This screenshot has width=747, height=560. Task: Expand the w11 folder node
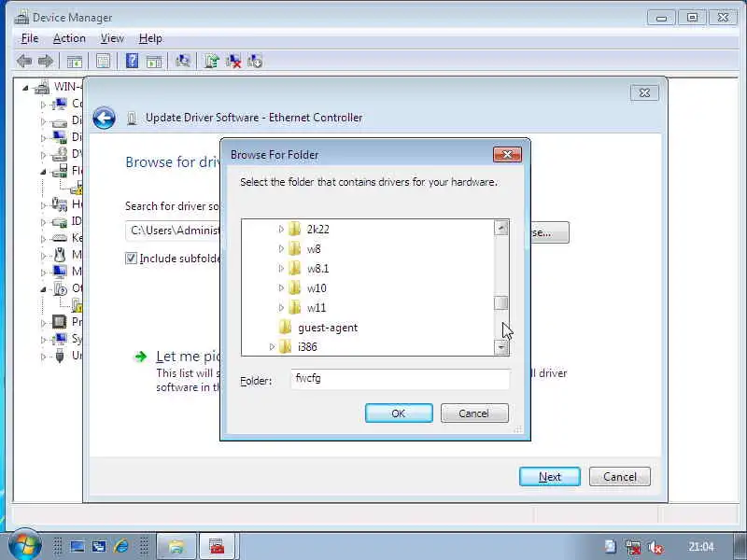(281, 307)
